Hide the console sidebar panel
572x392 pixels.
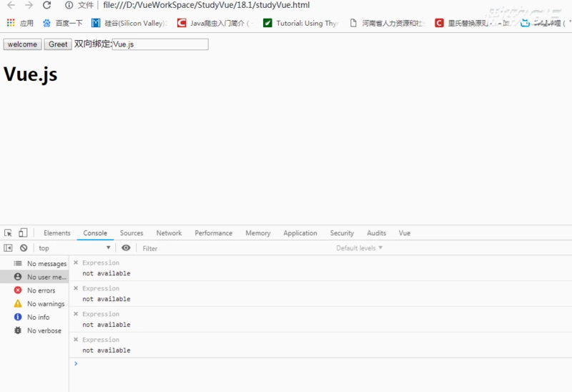tap(9, 248)
